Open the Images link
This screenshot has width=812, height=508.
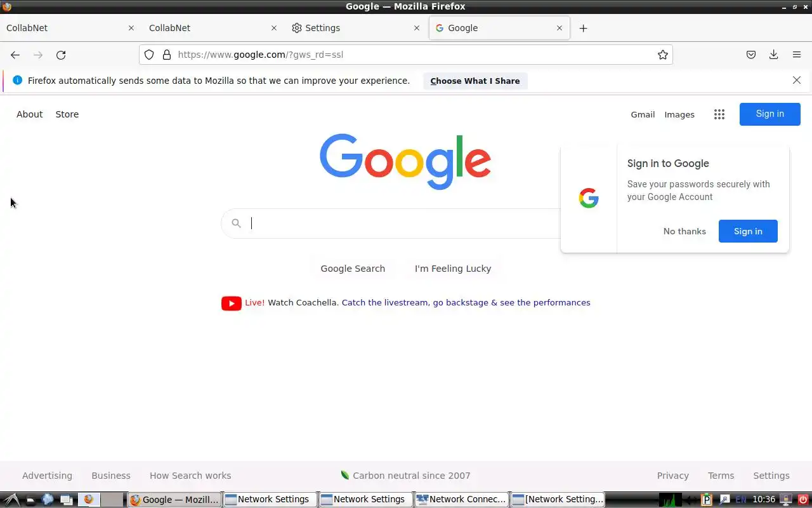point(679,114)
